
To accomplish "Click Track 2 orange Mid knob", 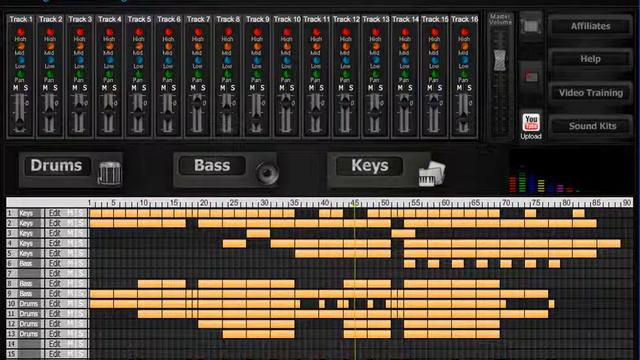I will click(x=50, y=47).
